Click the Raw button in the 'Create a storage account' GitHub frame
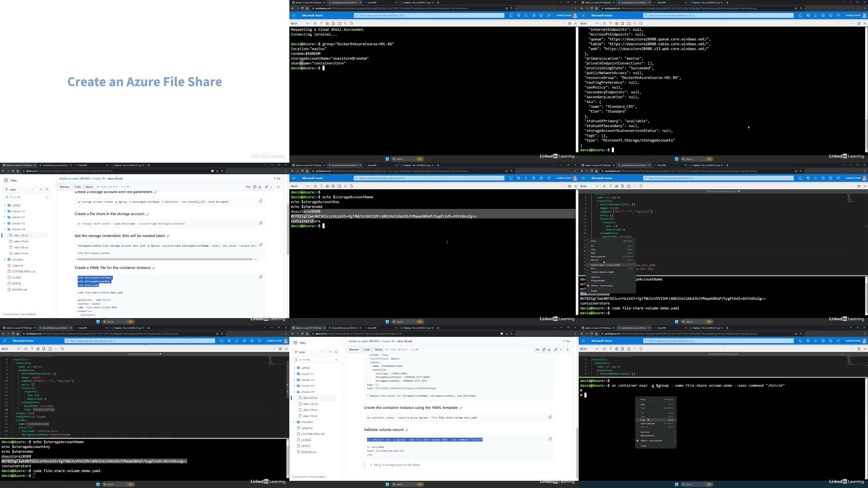 click(248, 187)
